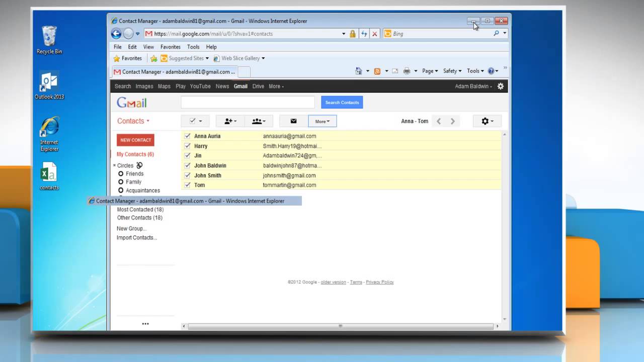644x362 pixels.
Task: Open a new blank tab
Action: [x=244, y=72]
